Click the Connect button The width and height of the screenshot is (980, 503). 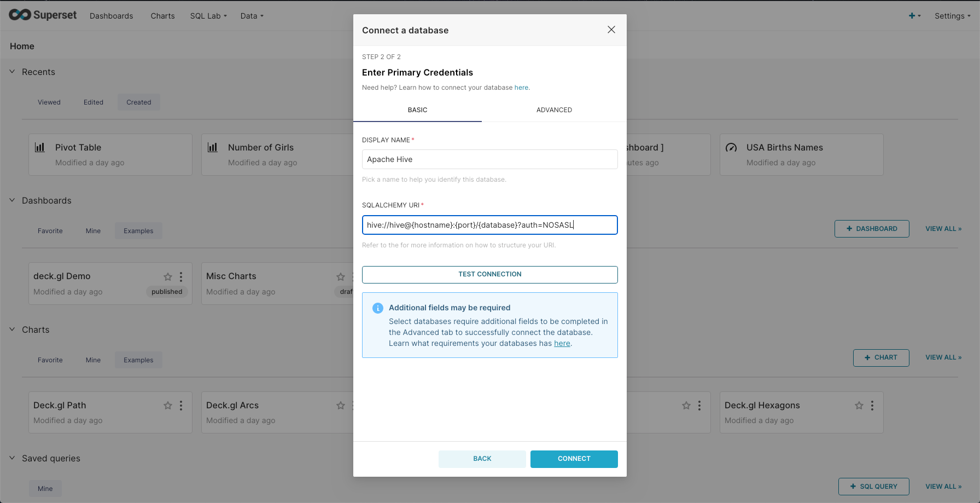coord(574,459)
